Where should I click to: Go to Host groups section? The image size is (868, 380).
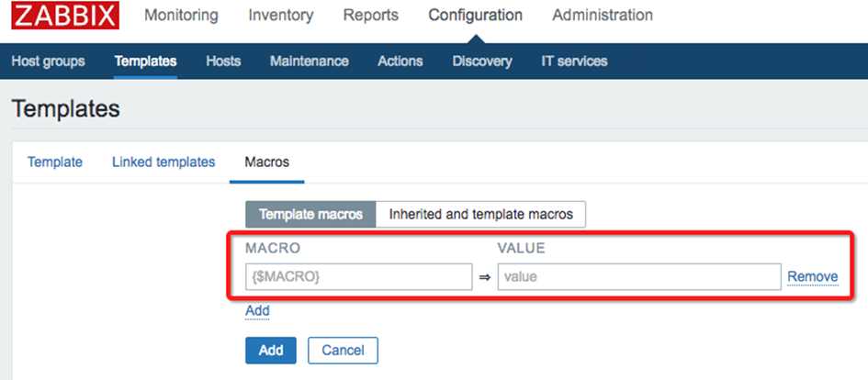tap(48, 61)
